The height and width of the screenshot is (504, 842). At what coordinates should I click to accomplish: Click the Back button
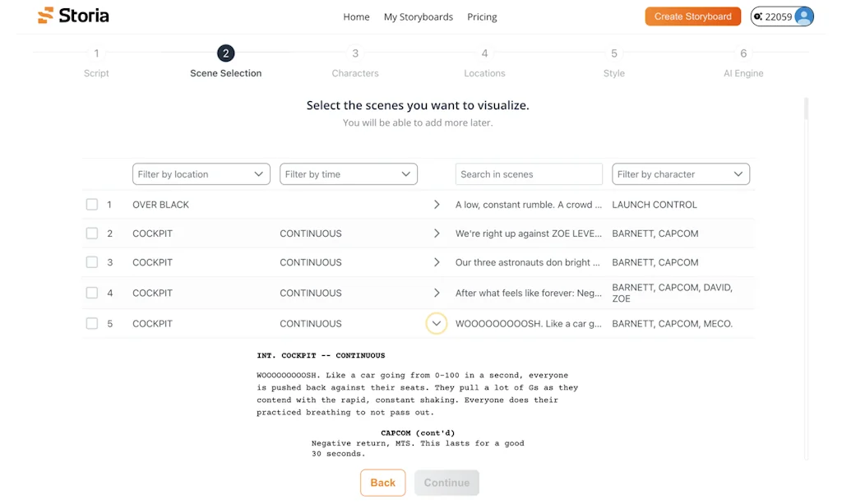pos(382,483)
